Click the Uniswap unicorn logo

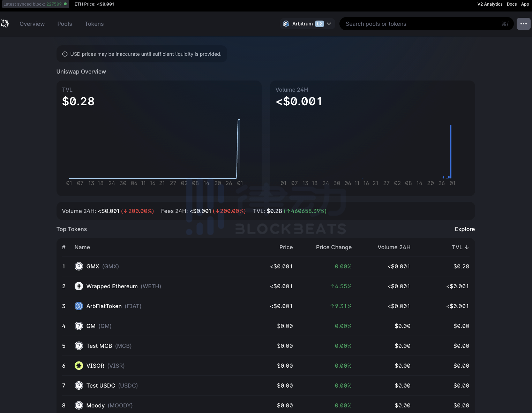coord(5,24)
